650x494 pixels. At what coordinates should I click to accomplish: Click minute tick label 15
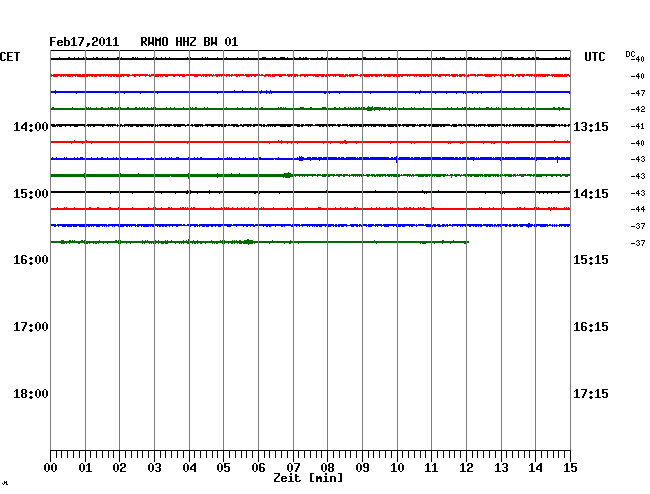click(570, 468)
